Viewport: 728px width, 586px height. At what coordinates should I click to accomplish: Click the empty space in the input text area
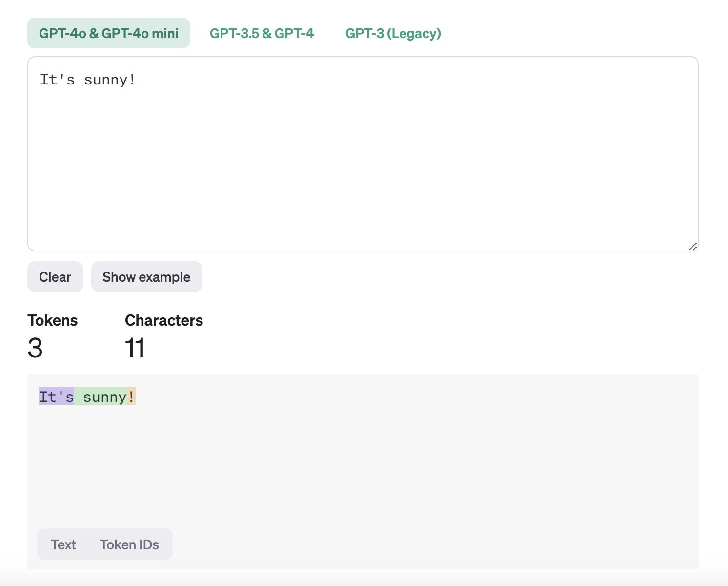tap(363, 166)
